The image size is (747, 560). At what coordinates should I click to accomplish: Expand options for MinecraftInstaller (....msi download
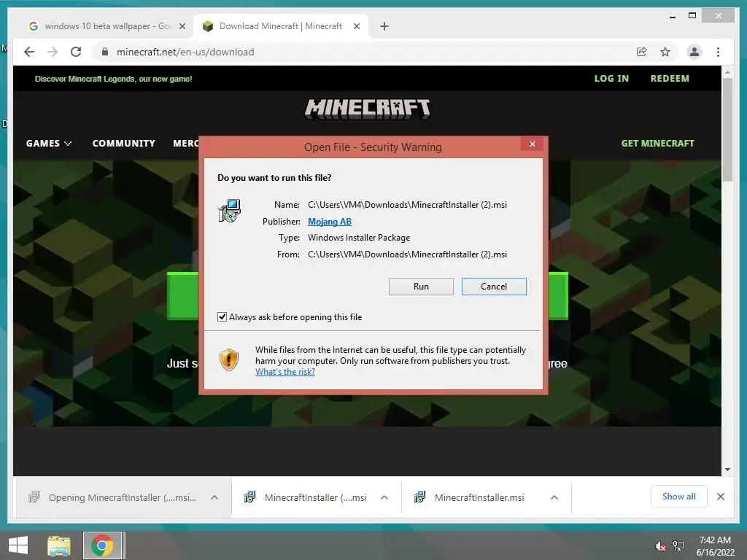384,497
